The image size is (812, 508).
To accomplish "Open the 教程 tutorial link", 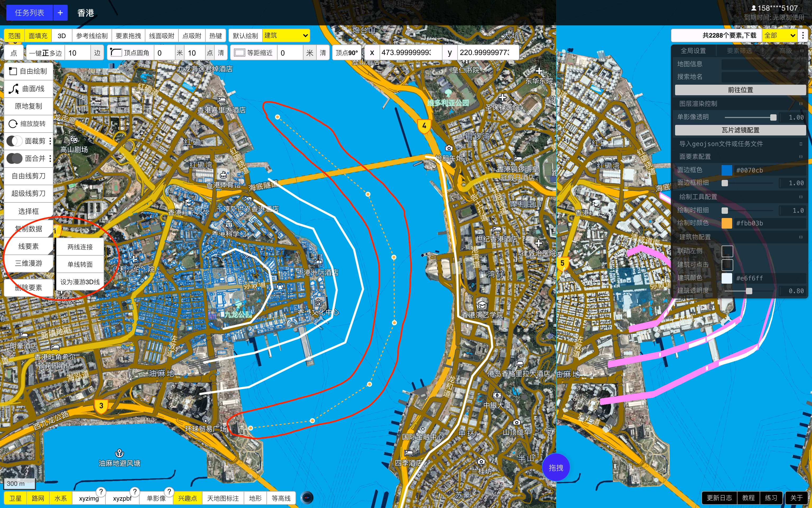I will 748,498.
